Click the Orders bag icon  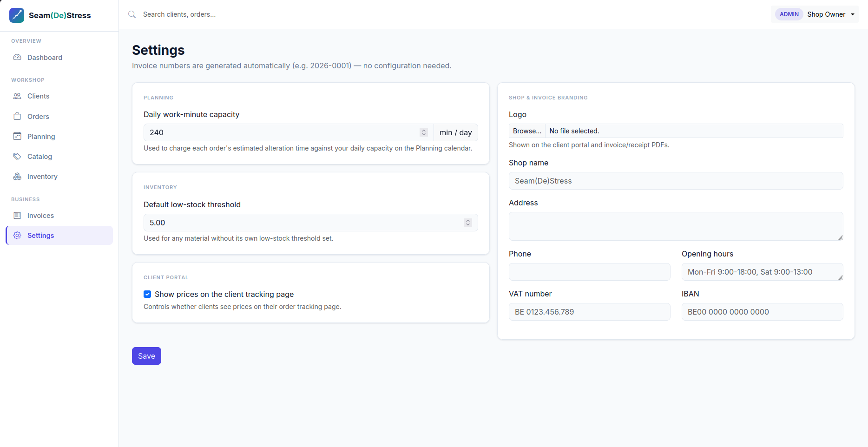[x=17, y=116]
